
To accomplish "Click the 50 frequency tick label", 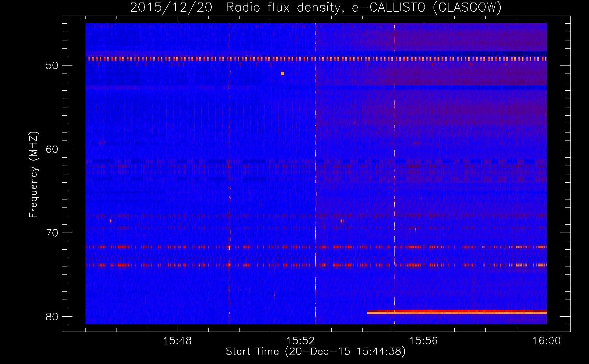I will [x=52, y=66].
